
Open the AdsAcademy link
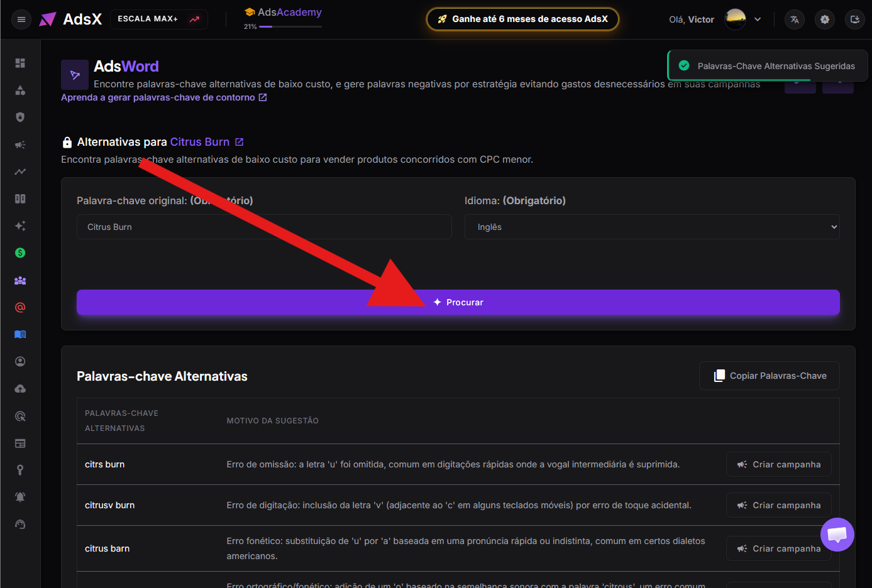click(x=283, y=12)
